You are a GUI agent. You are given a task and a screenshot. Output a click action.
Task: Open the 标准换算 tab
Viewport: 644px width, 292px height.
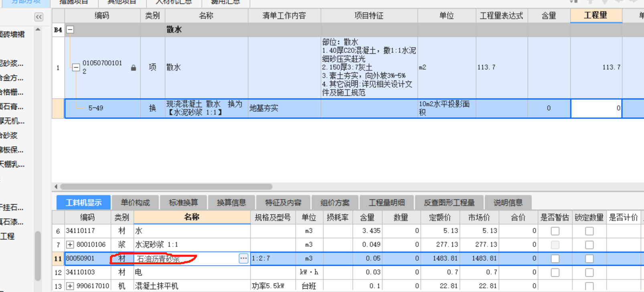coord(183,203)
